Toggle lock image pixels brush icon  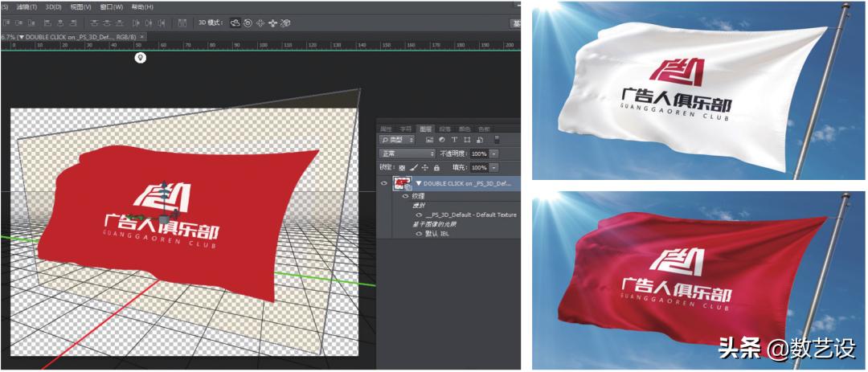coord(414,167)
